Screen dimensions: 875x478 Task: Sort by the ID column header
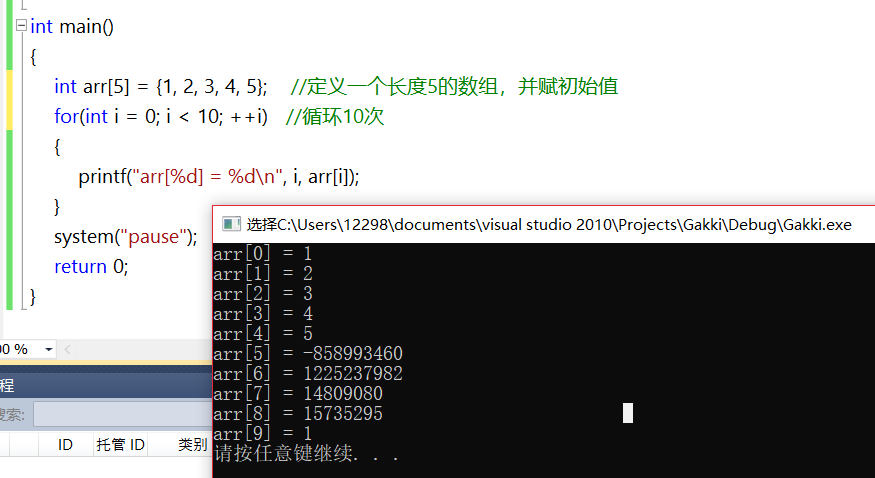coord(65,445)
